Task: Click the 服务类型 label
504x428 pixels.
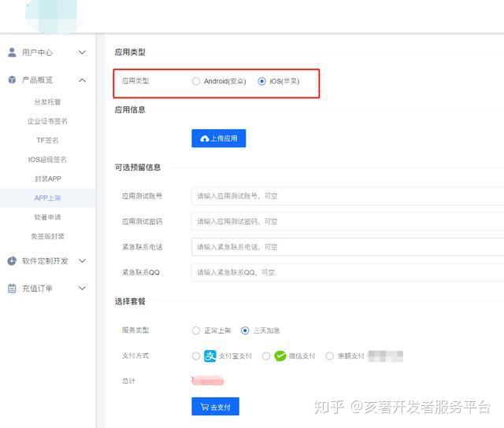Action: point(135,330)
